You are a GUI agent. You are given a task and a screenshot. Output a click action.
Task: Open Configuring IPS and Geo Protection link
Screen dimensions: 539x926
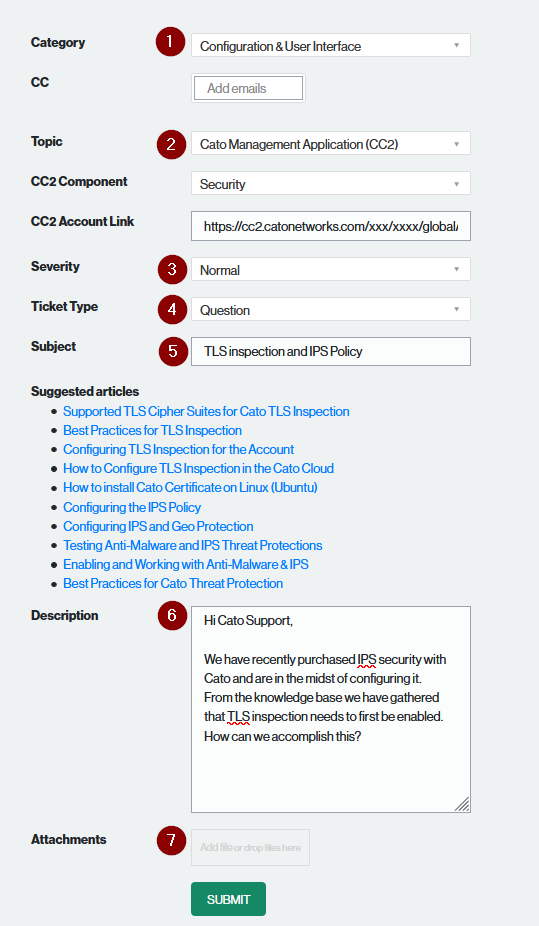click(x=158, y=526)
